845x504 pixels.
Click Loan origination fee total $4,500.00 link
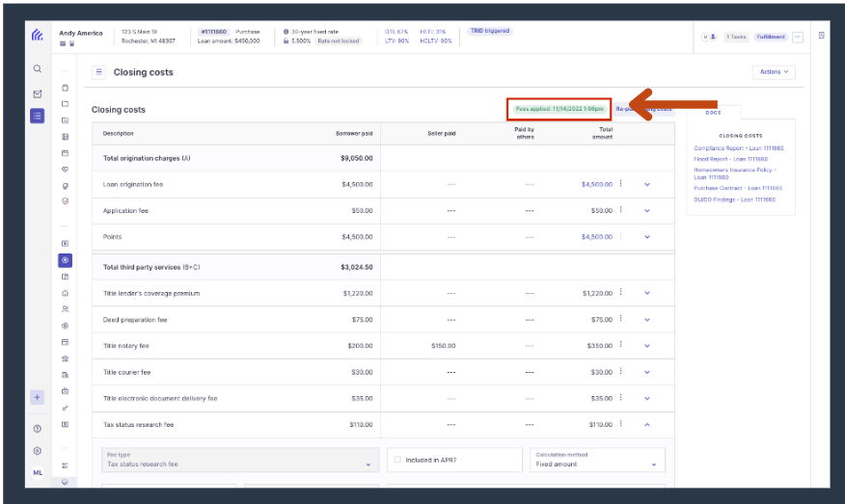596,185
